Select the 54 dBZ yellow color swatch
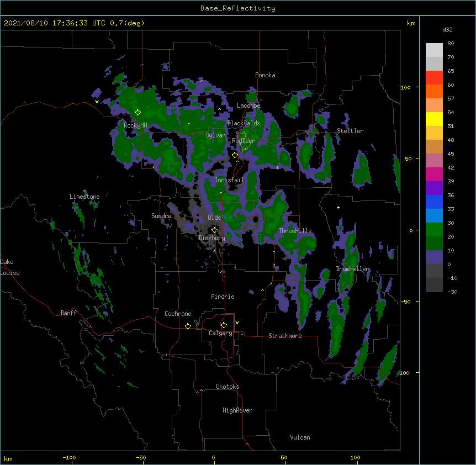The height and width of the screenshot is (465, 476). click(434, 119)
